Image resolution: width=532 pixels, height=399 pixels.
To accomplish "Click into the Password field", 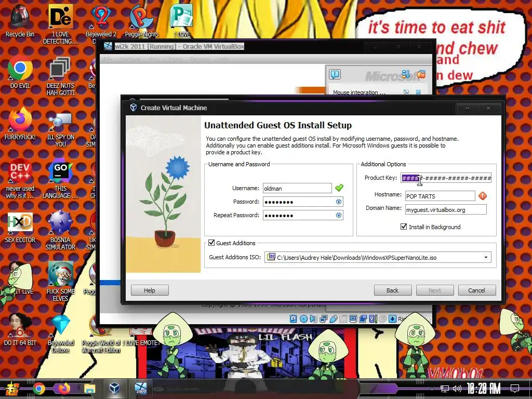I will tap(303, 202).
